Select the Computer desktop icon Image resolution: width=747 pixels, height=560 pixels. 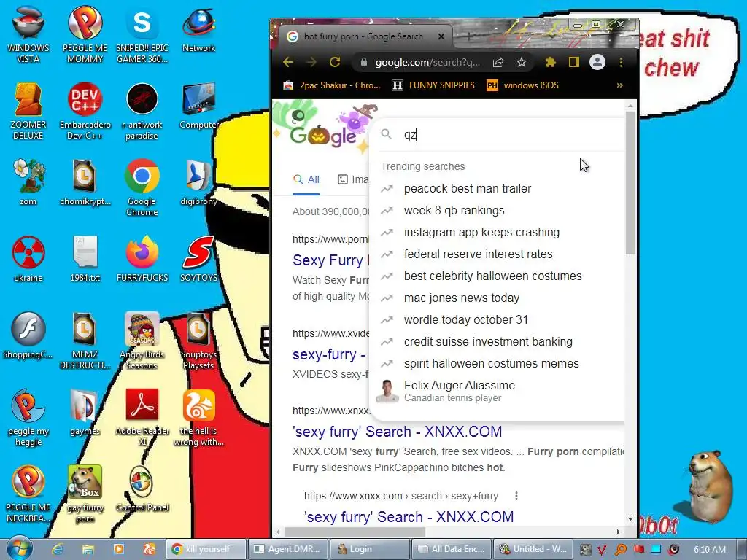198,106
